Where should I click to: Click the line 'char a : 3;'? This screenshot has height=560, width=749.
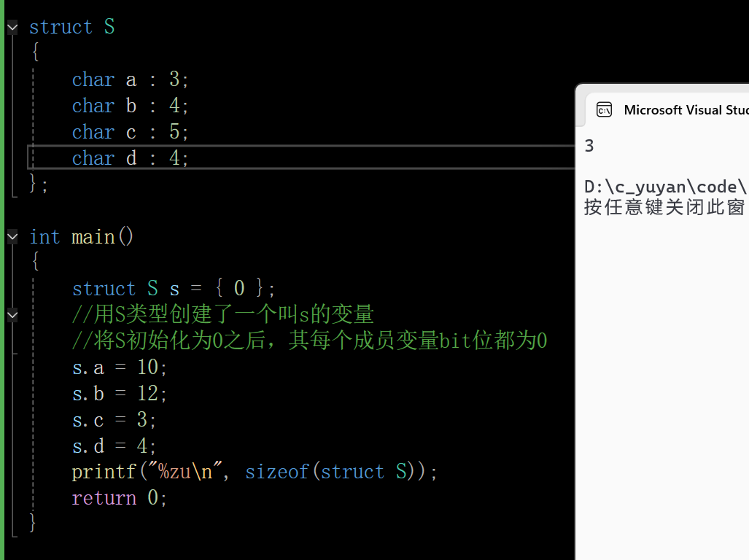click(x=130, y=79)
